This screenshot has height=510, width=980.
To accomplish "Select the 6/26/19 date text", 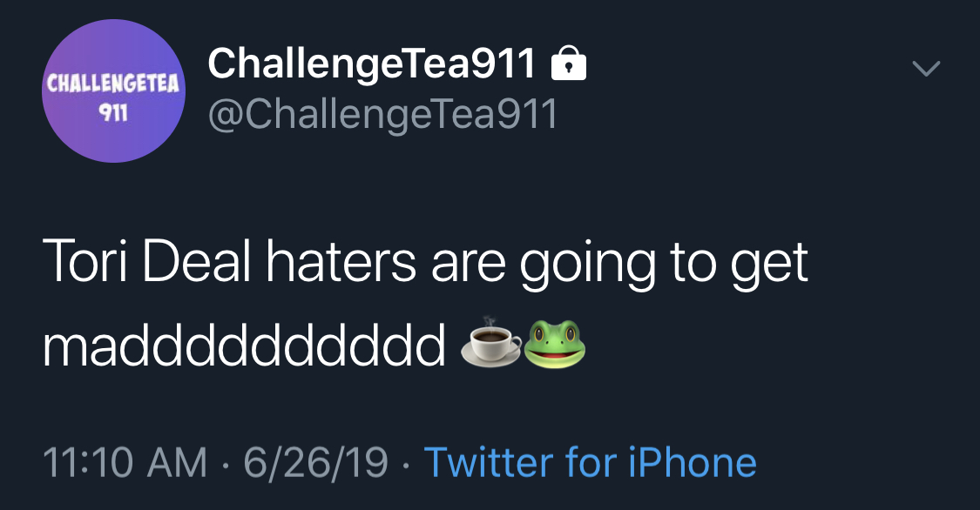I will click(x=315, y=462).
